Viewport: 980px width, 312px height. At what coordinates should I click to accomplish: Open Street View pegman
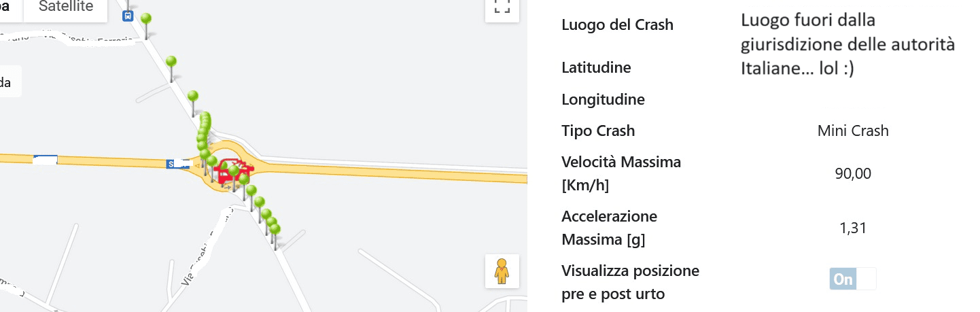502,271
